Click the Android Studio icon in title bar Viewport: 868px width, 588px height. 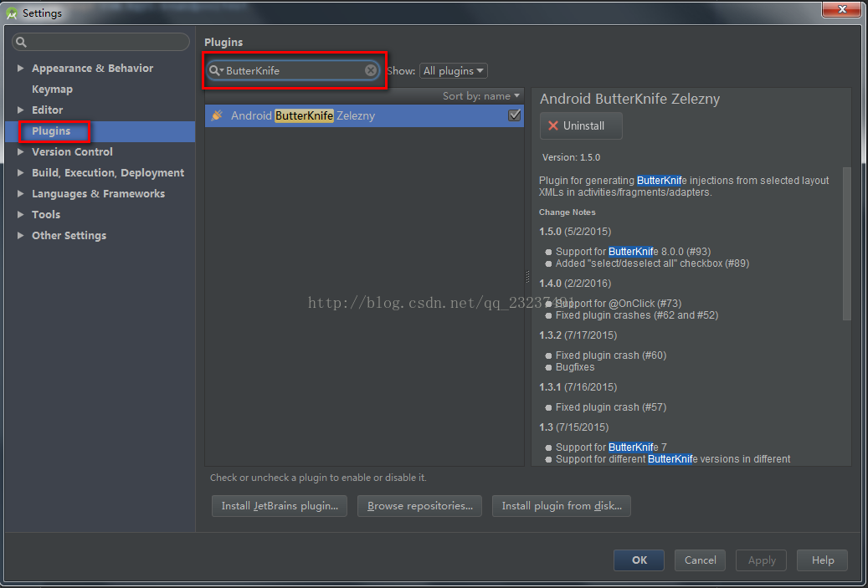pos(11,13)
